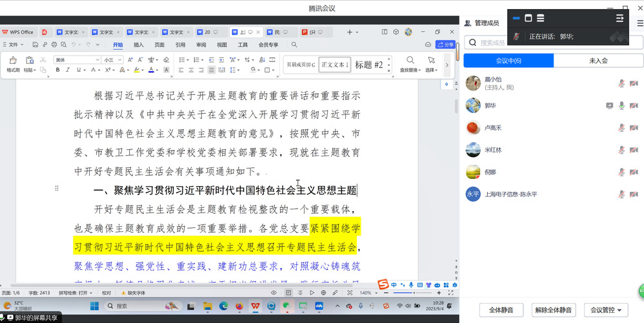
Task: Apply Italic formatting
Action: point(67,70)
